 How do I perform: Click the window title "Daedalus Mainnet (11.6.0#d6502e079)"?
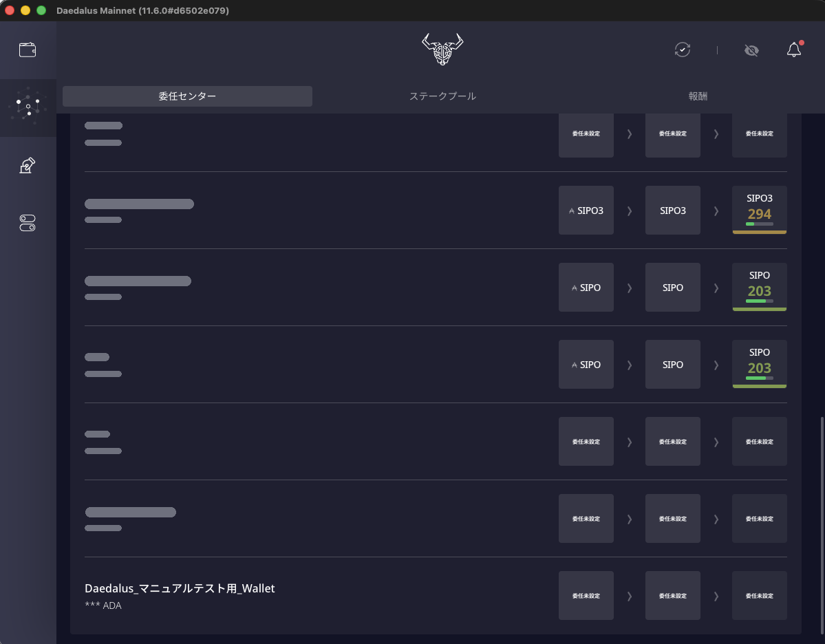click(x=142, y=10)
